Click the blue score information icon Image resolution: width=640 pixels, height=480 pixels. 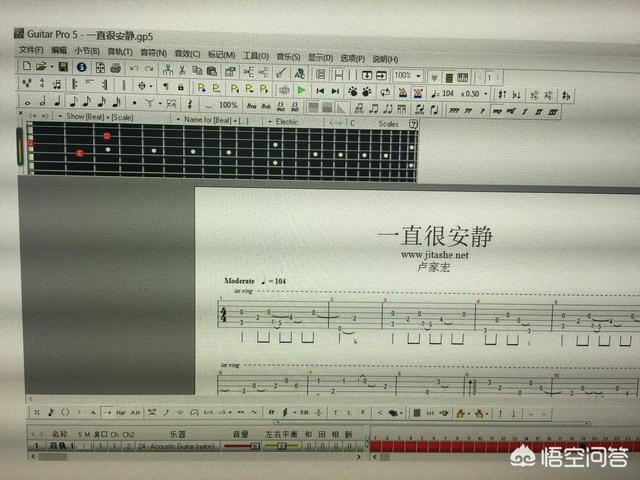[81, 67]
